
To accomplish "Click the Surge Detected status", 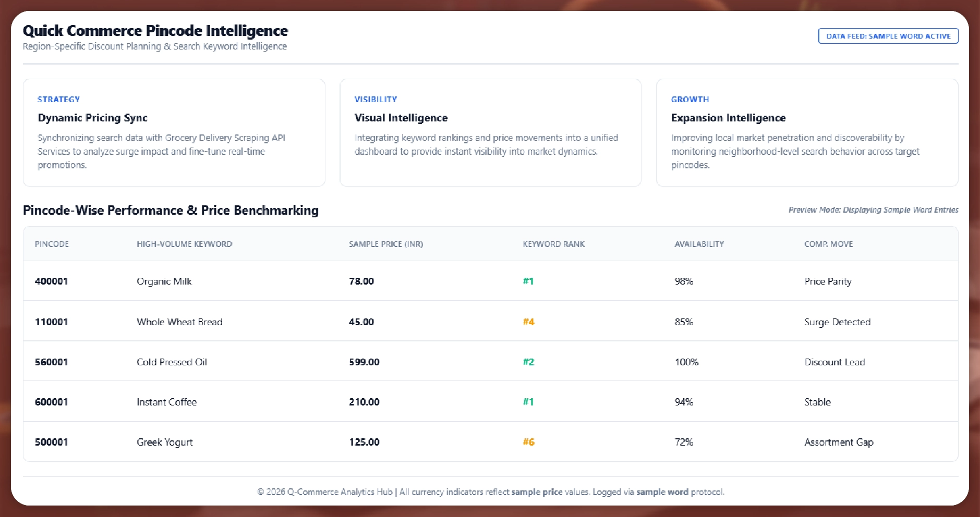I will (x=837, y=322).
